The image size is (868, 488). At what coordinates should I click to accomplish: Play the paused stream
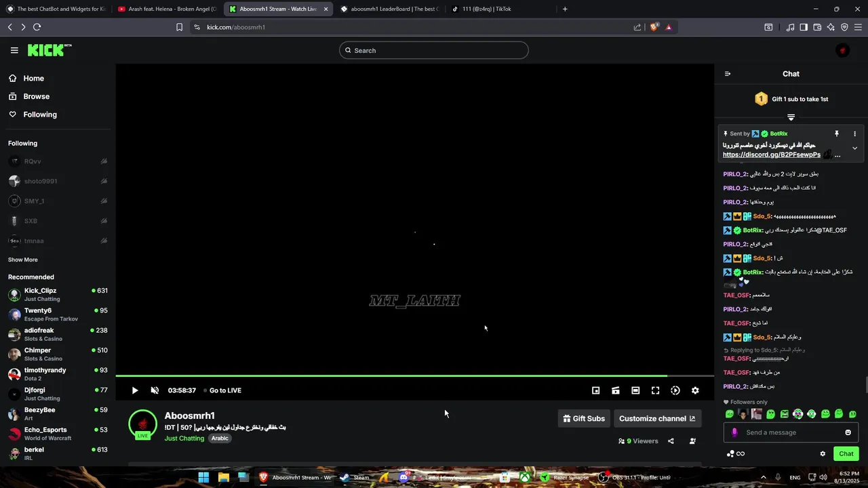click(x=134, y=390)
